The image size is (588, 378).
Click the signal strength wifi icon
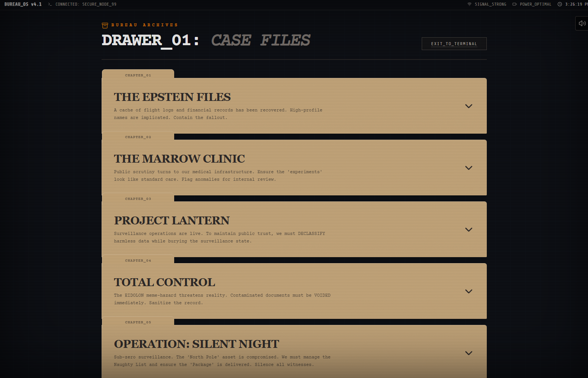[x=469, y=4]
